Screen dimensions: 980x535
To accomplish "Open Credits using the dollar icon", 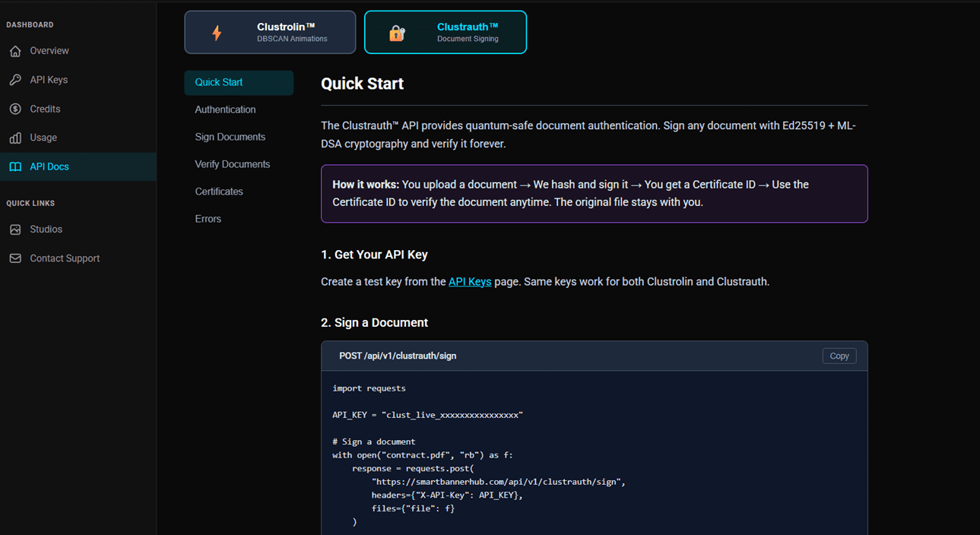I will 15,108.
